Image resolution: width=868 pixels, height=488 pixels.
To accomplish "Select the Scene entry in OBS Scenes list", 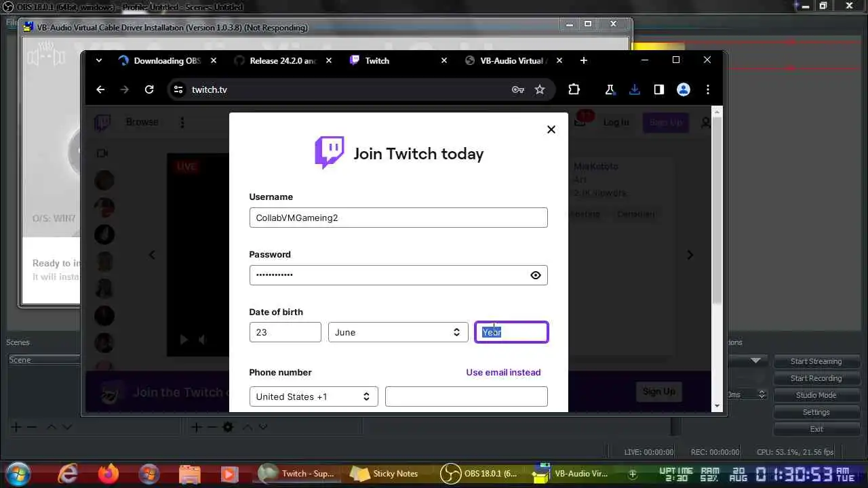I will point(43,360).
